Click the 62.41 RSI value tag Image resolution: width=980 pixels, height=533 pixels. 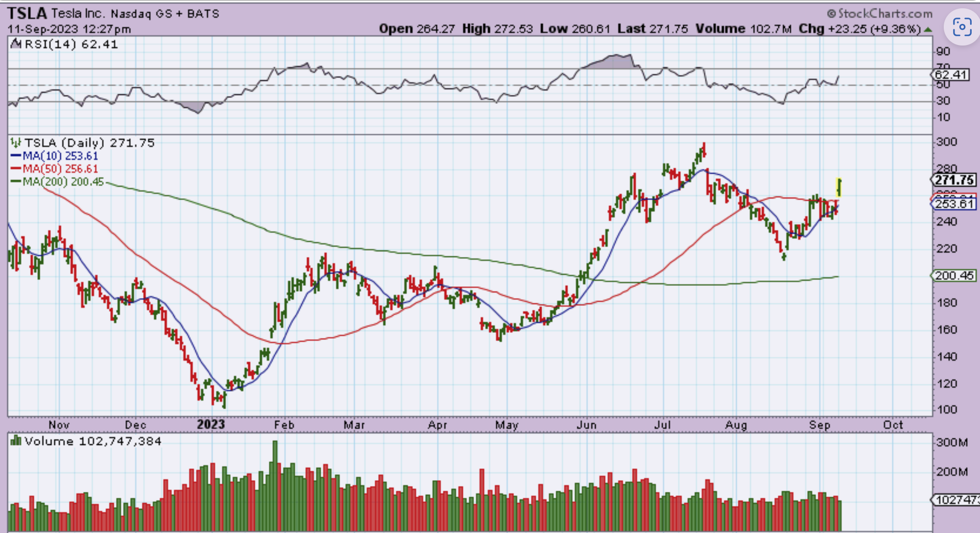pos(950,75)
